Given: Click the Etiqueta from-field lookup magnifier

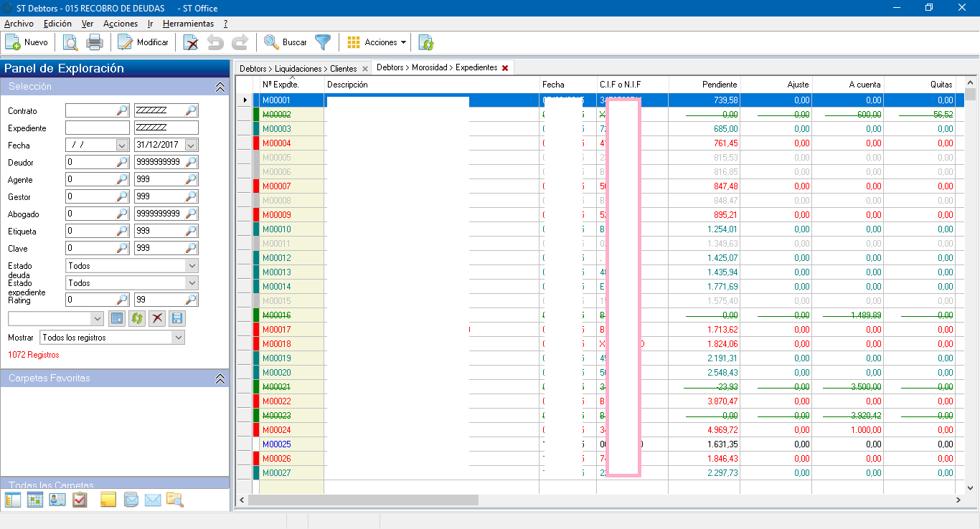Looking at the screenshot, I should 123,232.
